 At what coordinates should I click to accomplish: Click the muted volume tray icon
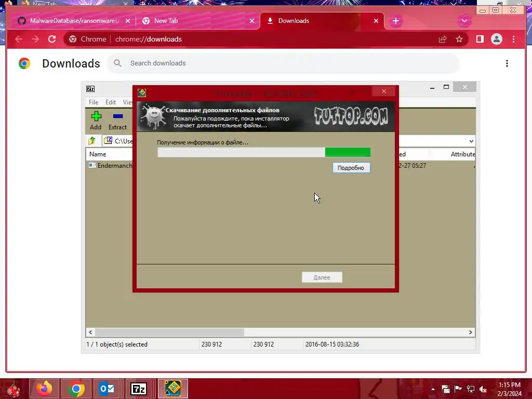(483, 389)
